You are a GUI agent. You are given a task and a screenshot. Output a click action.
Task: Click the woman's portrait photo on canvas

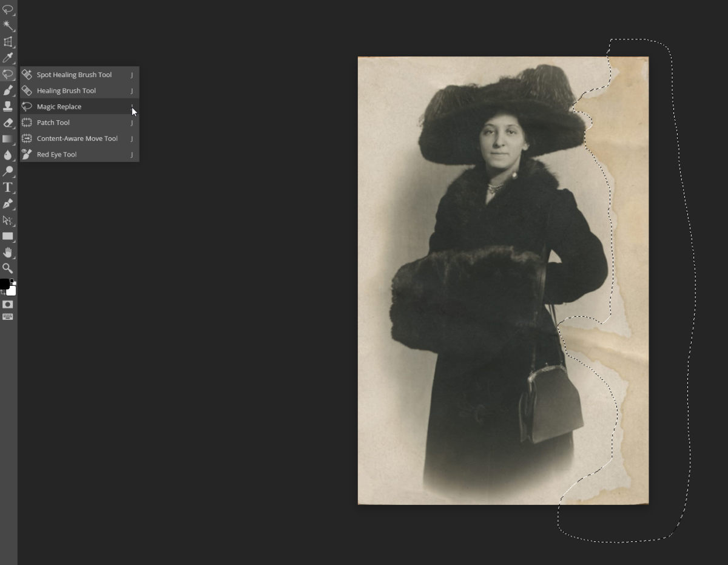(503, 280)
